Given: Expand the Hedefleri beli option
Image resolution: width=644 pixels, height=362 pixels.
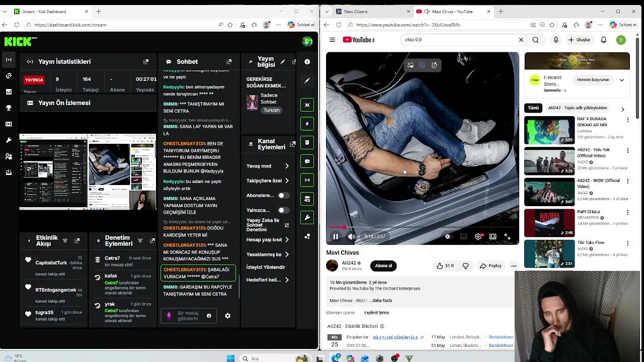Looking at the screenshot, I should click(x=287, y=280).
